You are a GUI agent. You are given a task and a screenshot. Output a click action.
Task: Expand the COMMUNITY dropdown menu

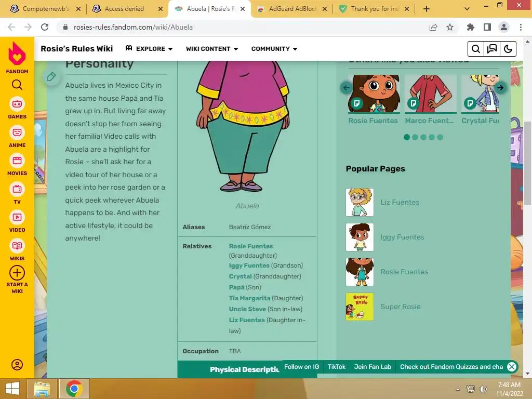click(x=274, y=49)
